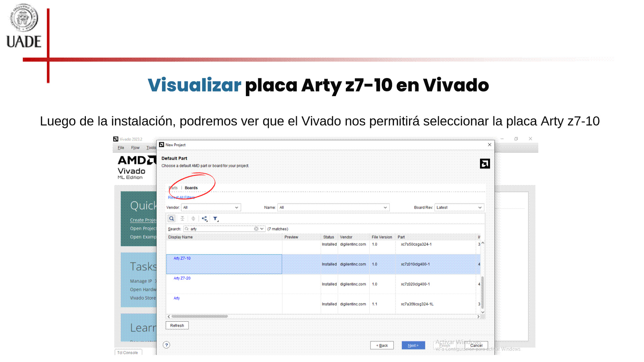Close the New Project dialog
The image size is (644, 362).
[x=489, y=145]
